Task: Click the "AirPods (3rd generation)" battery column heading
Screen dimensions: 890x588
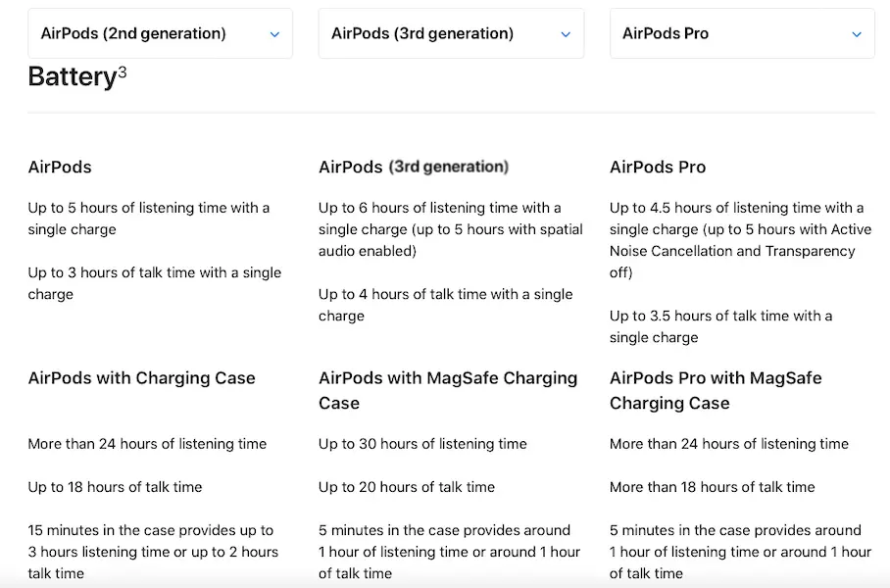Action: coord(414,167)
